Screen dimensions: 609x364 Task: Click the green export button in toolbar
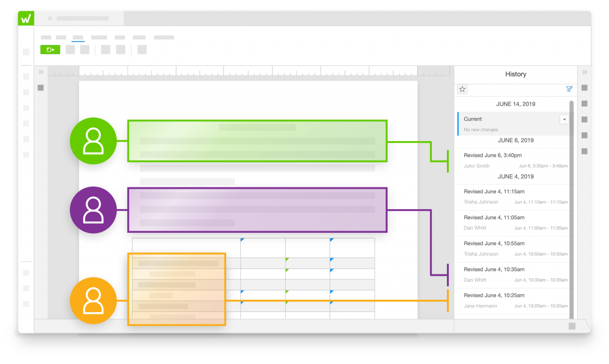click(50, 49)
